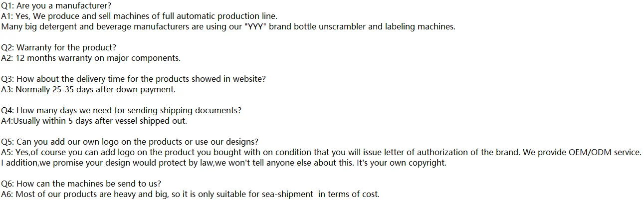Select the Q5 question about adding own logo
644x209 pixels.
[x=130, y=142]
